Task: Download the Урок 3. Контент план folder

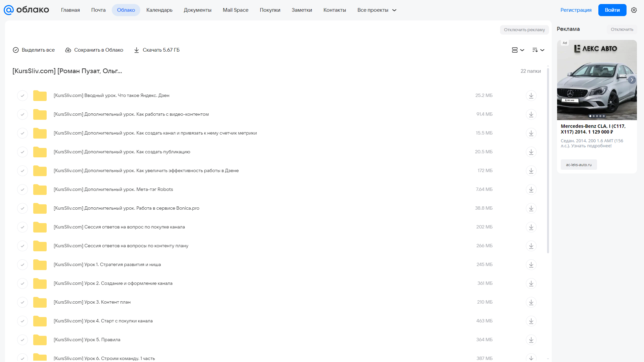Action: 531,302
